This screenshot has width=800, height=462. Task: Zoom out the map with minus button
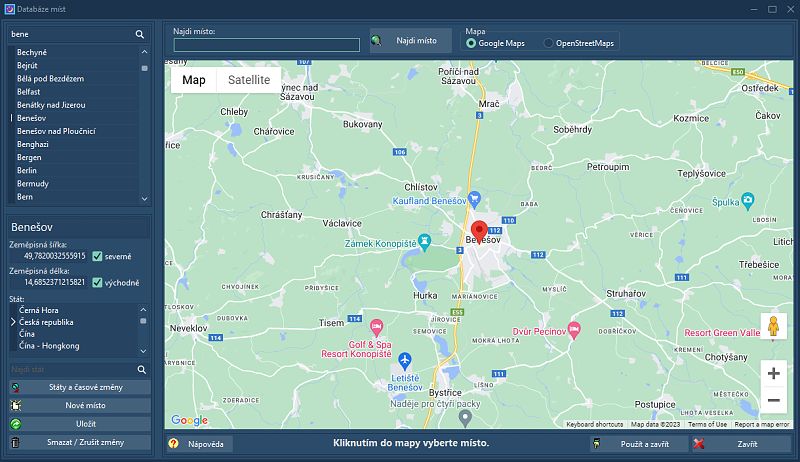773,400
